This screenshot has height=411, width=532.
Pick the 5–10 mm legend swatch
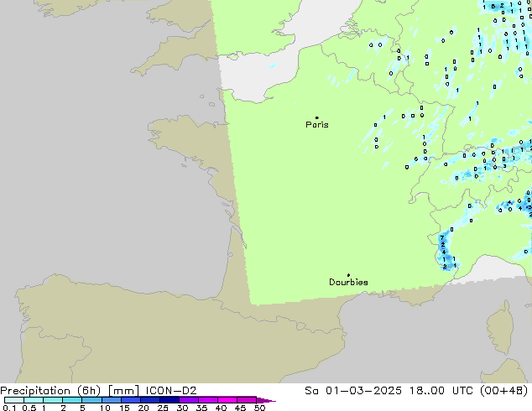(91, 400)
